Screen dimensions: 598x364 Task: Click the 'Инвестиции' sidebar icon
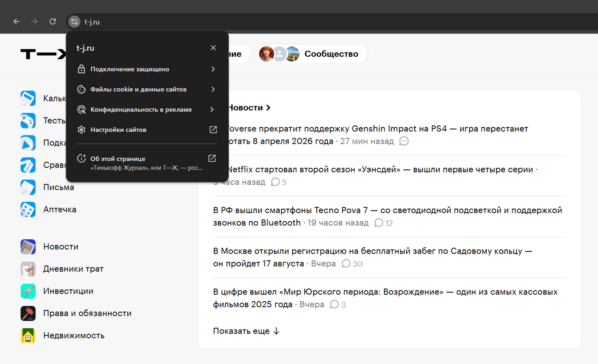tap(28, 291)
